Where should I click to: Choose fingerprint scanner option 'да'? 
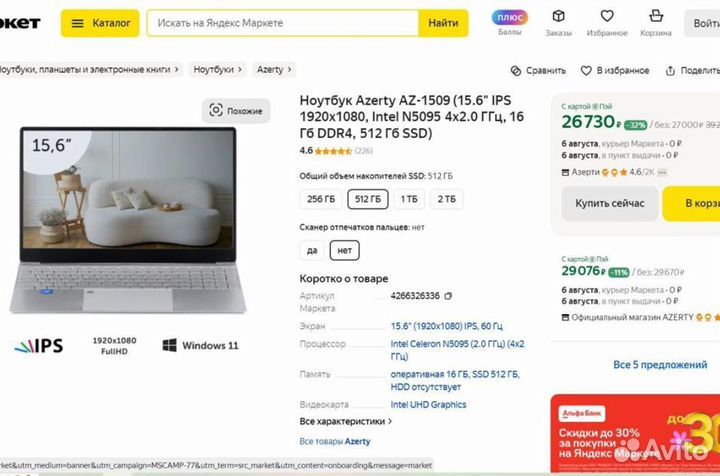[x=312, y=250]
